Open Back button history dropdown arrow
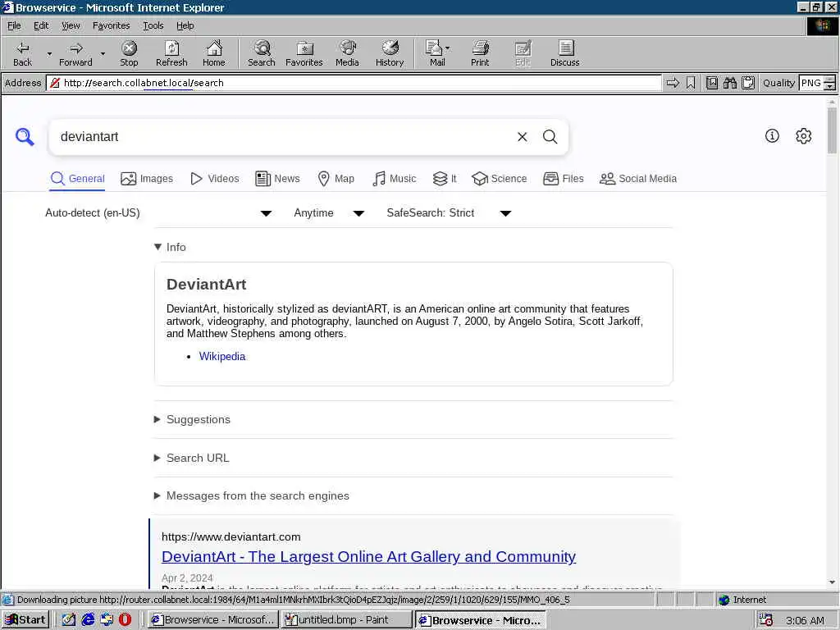Viewport: 840px width, 630px height. [49, 53]
